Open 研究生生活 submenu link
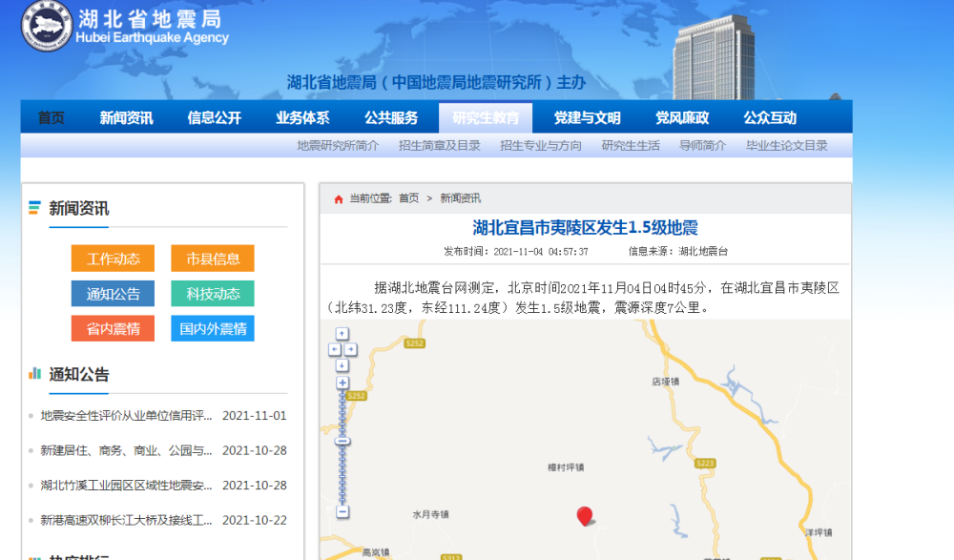954x560 pixels. pos(631,145)
